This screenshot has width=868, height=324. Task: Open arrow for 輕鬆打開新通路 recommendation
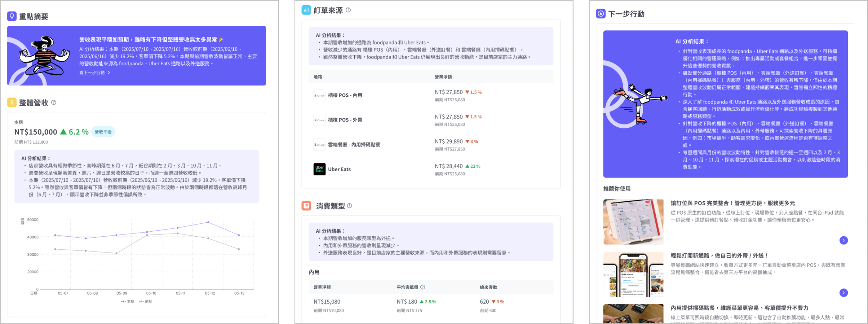(844, 292)
